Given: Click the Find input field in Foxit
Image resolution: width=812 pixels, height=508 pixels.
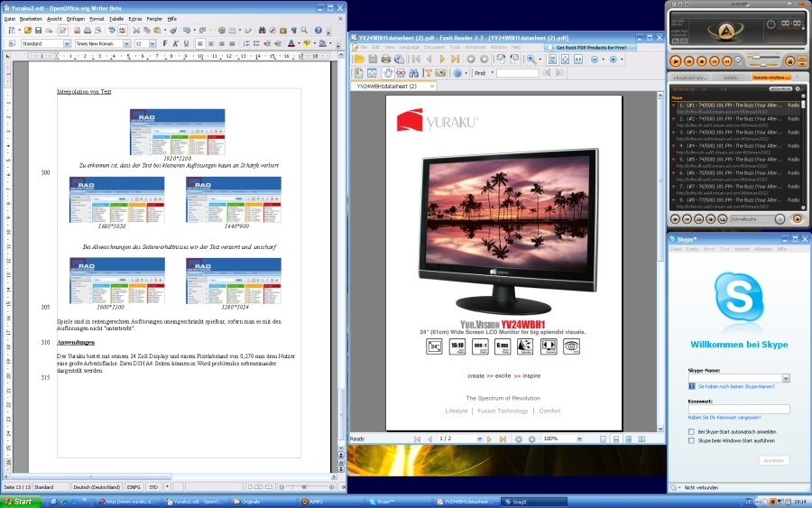Looking at the screenshot, I should [517, 73].
